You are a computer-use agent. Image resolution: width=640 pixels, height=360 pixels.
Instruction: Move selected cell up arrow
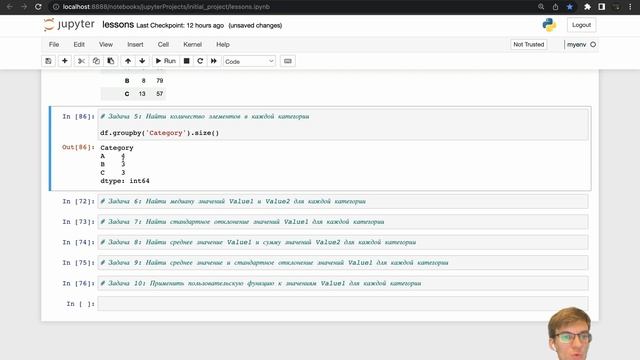(x=128, y=61)
